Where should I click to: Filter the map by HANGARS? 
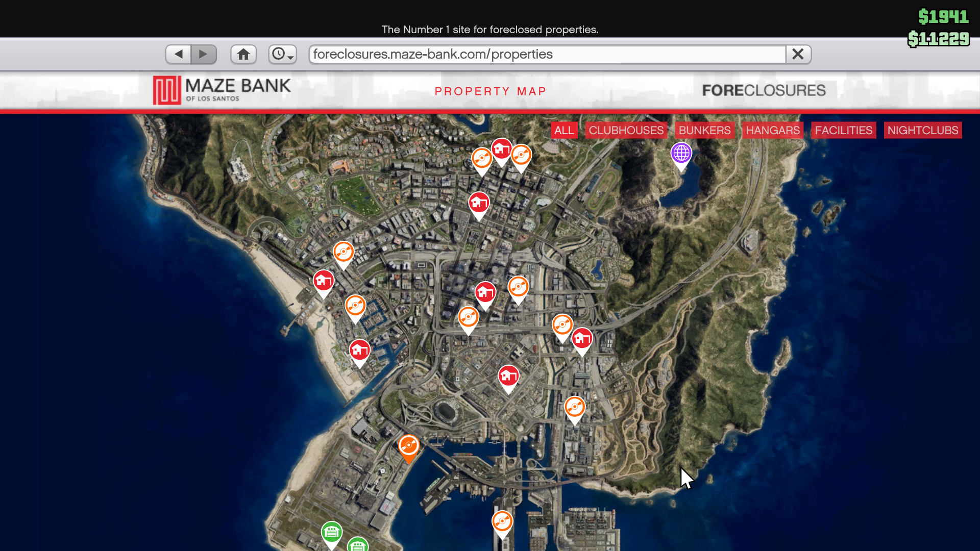(773, 130)
